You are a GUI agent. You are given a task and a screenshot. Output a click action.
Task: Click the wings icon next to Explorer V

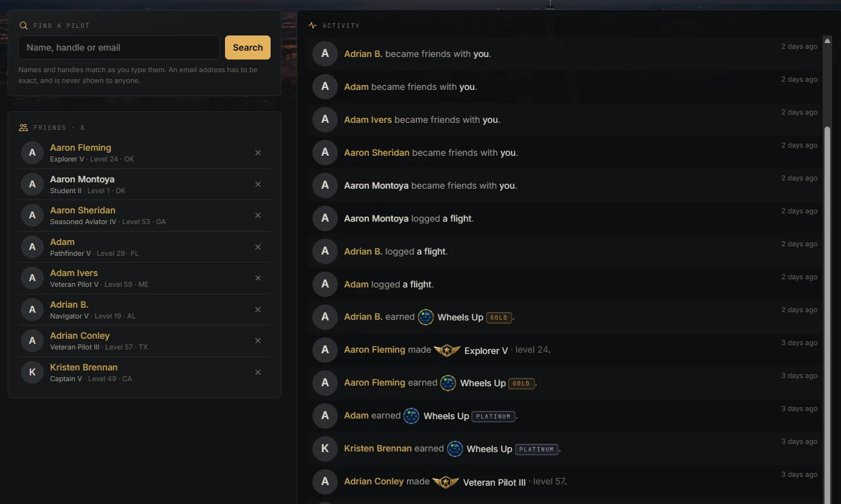[447, 350]
